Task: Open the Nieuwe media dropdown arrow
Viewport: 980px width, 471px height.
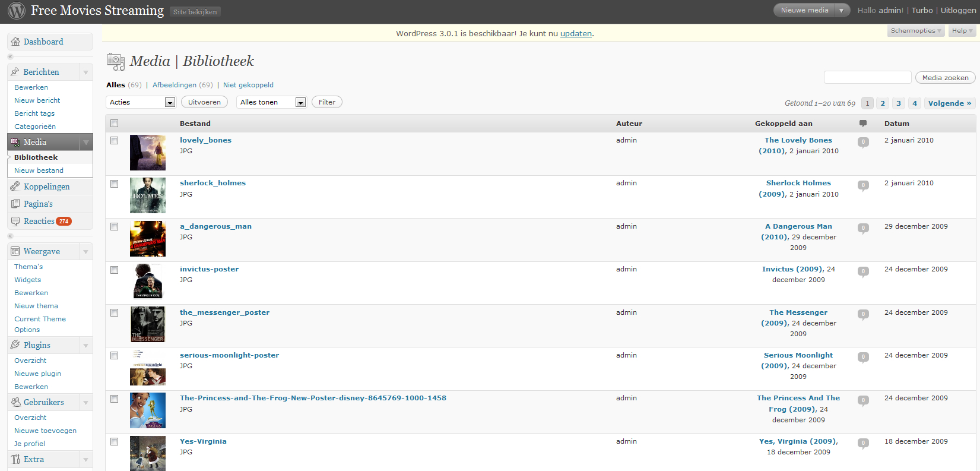Action: [841, 10]
